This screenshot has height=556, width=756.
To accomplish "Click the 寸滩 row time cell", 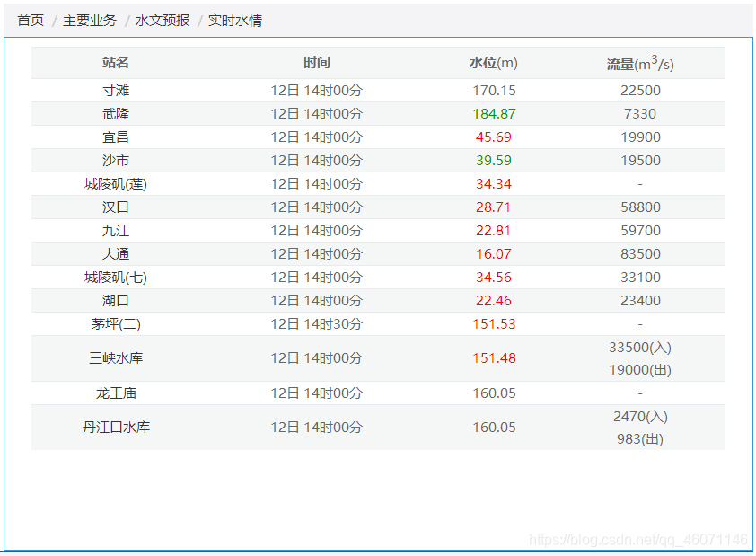I will tap(317, 90).
